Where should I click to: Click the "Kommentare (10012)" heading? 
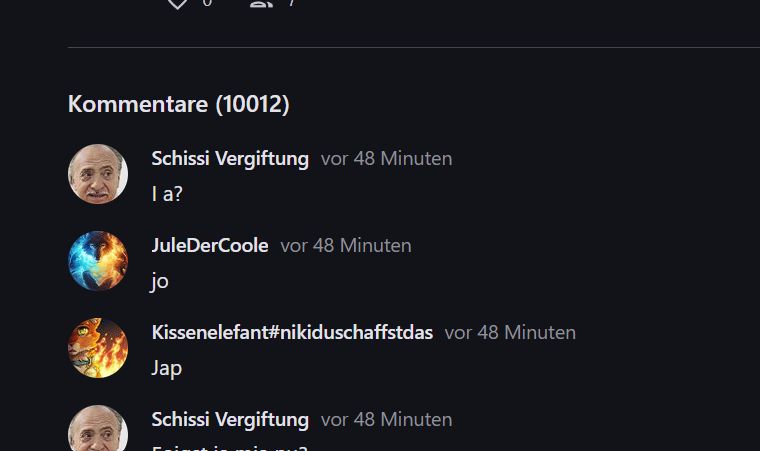[179, 103]
